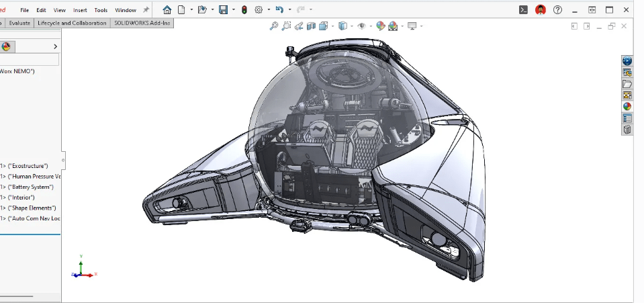Create a New document
Image resolution: width=644 pixels, height=303 pixels.
(181, 10)
